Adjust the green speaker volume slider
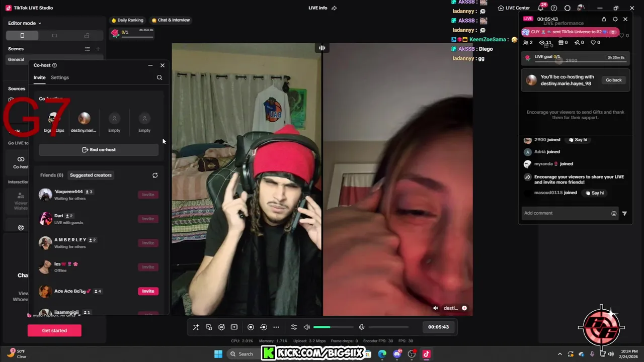644x362 pixels. point(334,327)
